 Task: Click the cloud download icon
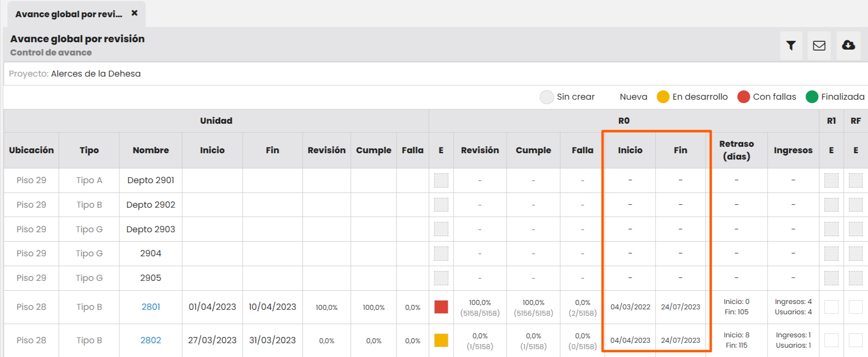click(848, 46)
